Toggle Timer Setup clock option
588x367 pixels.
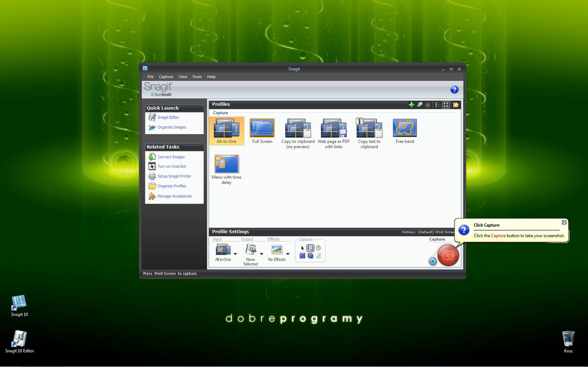(318, 248)
